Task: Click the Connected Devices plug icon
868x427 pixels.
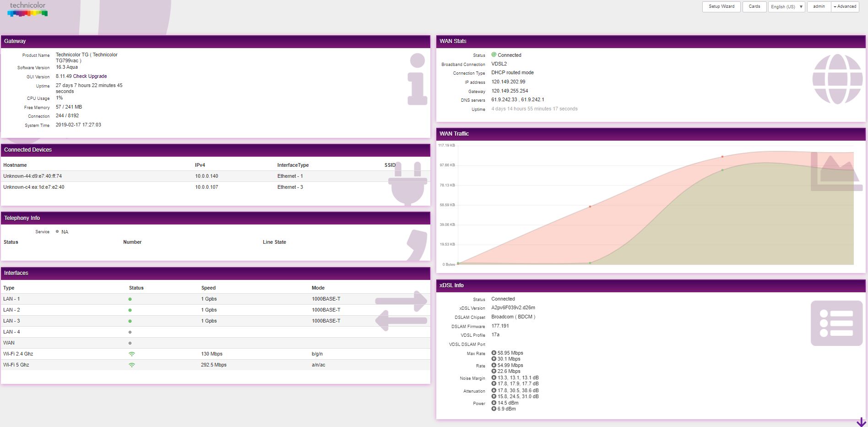Action: [x=408, y=183]
